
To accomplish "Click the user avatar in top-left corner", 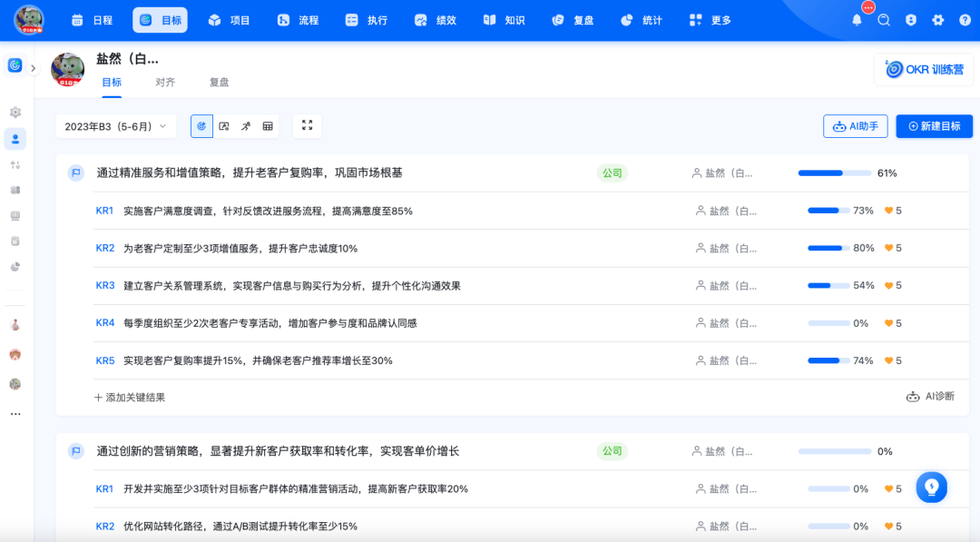I will click(29, 20).
